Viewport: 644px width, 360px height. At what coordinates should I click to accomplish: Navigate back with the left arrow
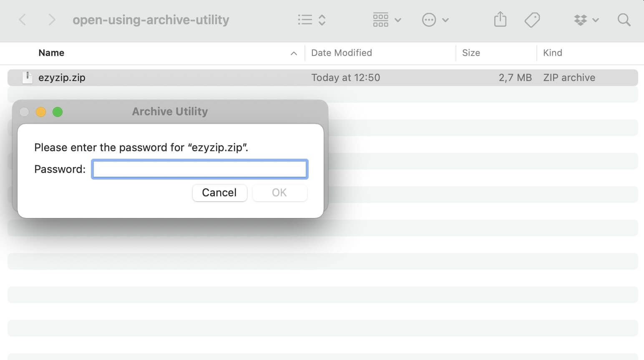coord(22,19)
